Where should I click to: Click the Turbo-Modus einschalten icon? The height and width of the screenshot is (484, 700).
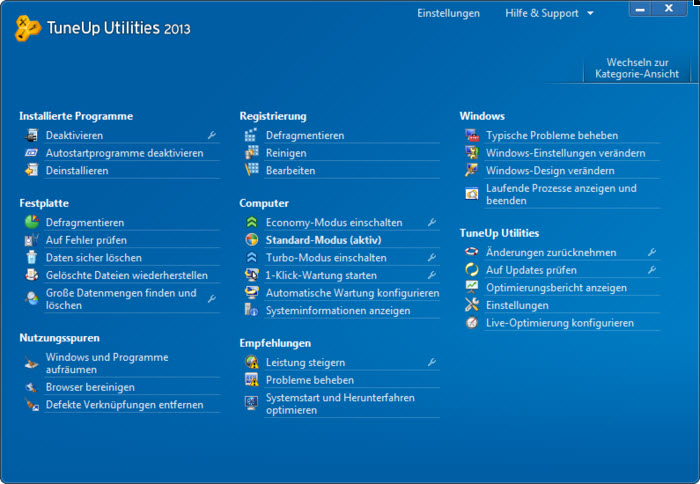252,258
